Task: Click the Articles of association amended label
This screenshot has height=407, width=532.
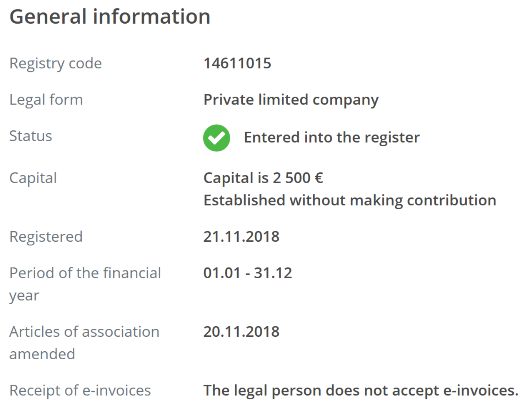Action: (85, 343)
